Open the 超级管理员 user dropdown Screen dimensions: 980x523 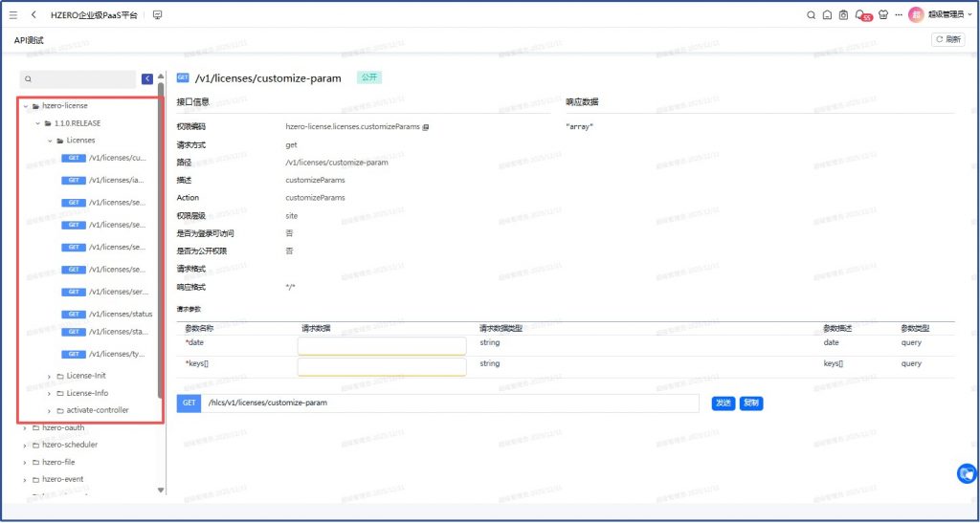click(943, 15)
